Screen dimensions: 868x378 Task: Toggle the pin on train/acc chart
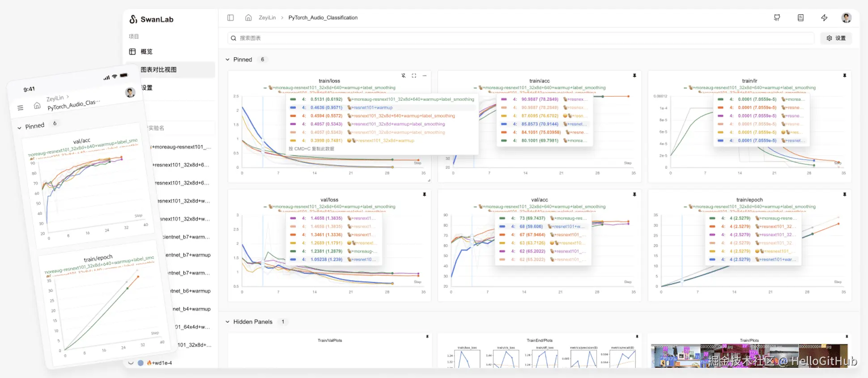pyautogui.click(x=634, y=76)
